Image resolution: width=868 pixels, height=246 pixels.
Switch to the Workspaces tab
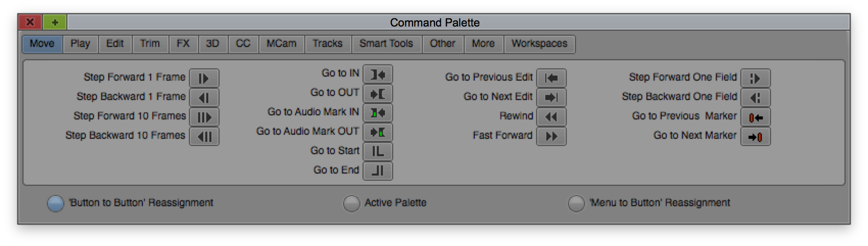[539, 44]
